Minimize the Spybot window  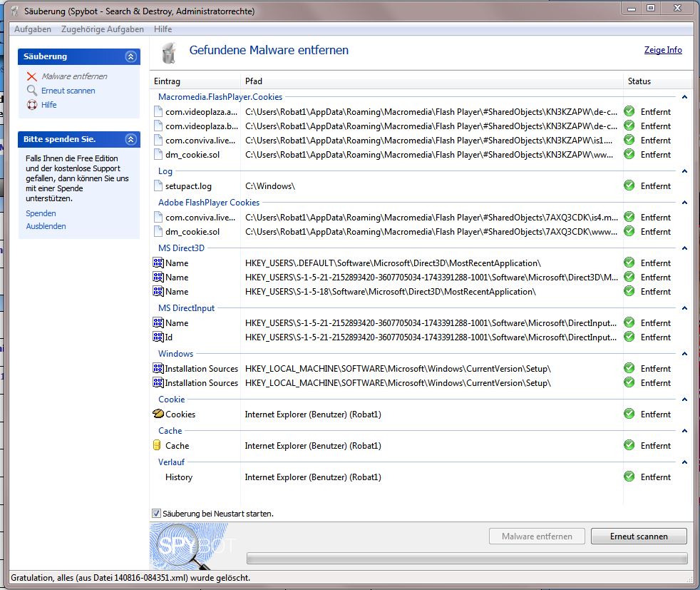coord(632,9)
